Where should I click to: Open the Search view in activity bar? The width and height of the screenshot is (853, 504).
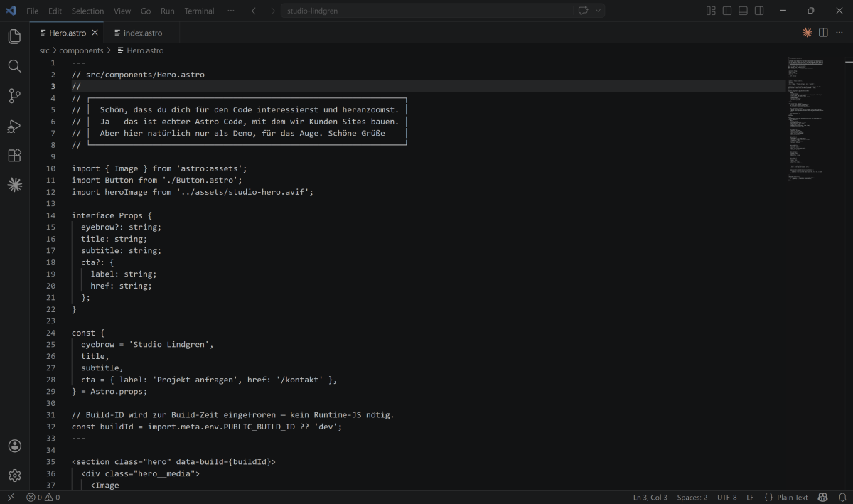click(x=14, y=66)
